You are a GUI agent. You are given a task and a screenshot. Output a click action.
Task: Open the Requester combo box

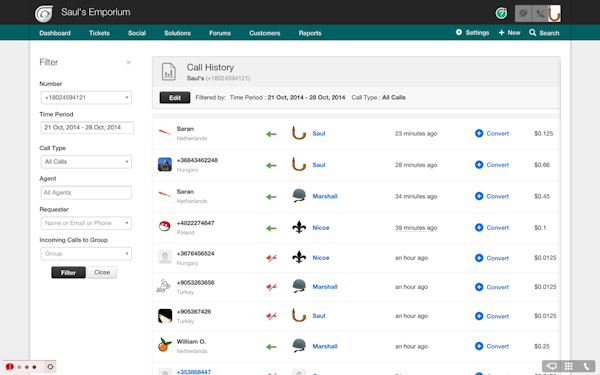click(x=86, y=223)
